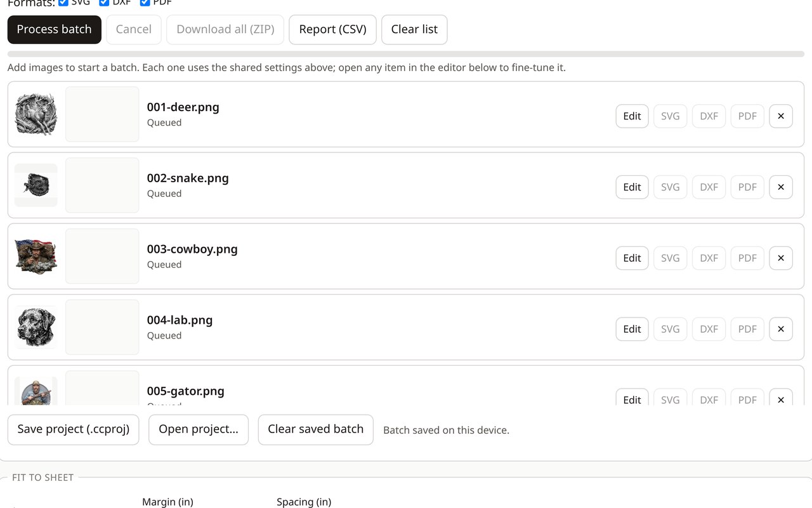Click the batch progress bar
Screen dimensions: 812x508
(x=406, y=55)
